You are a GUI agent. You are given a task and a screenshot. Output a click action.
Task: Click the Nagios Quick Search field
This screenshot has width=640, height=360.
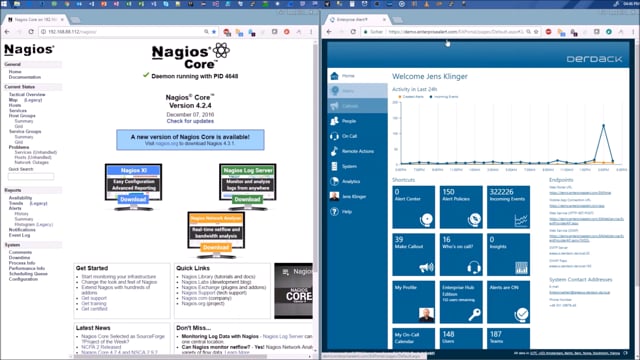31,176
